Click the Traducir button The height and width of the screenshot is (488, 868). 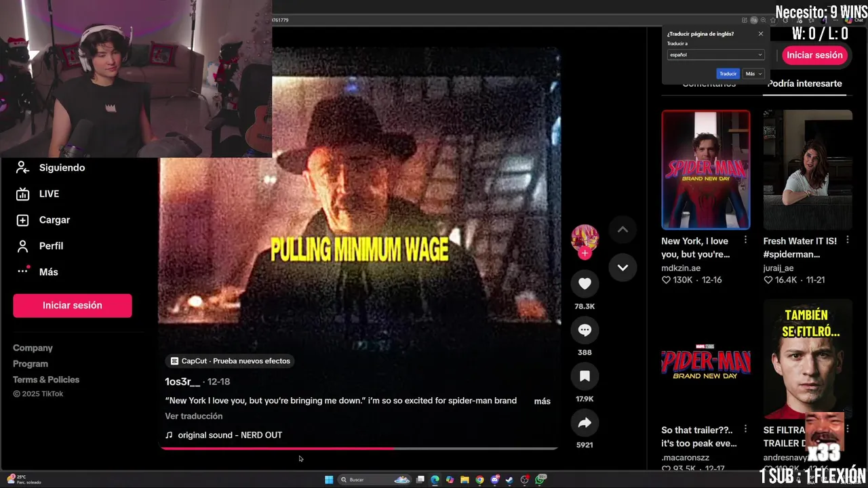728,74
